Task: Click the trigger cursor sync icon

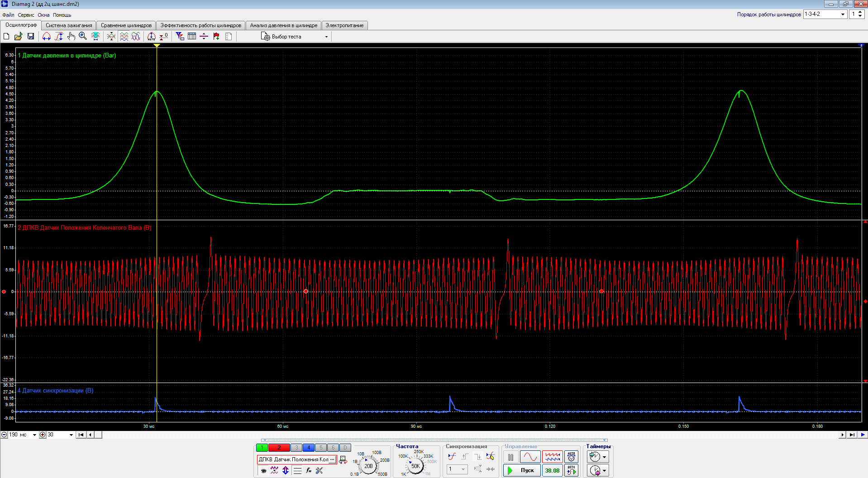Action: pos(490,457)
